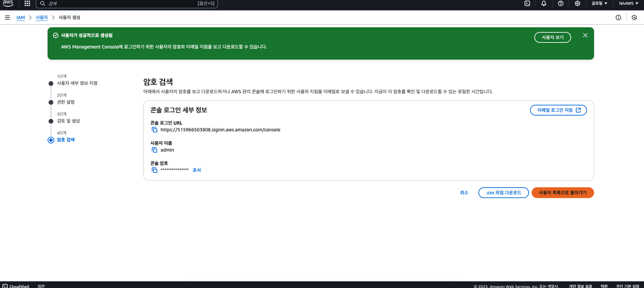The height and width of the screenshot is (288, 644).
Task: Click the 사용자 생성 breadcrumb text
Action: click(69, 18)
